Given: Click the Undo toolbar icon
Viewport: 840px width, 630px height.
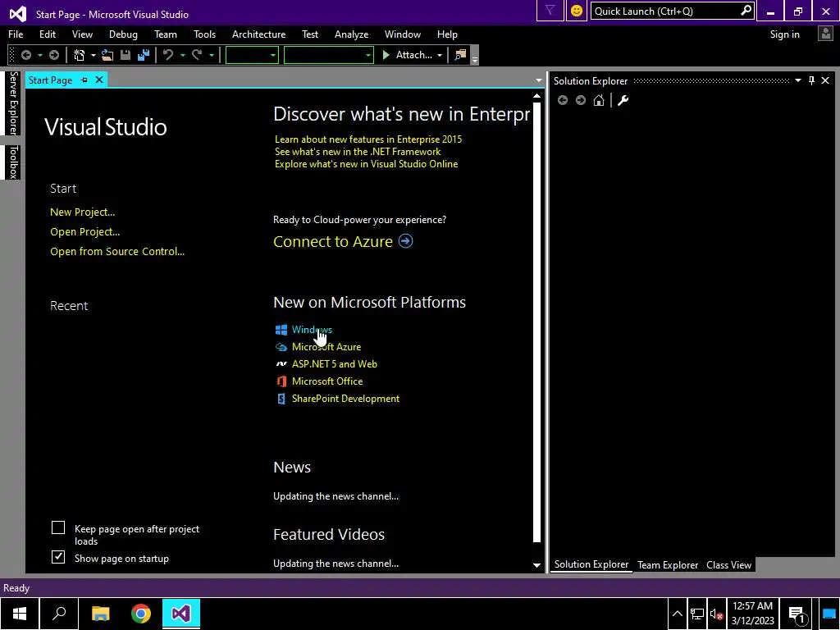Looking at the screenshot, I should (168, 55).
